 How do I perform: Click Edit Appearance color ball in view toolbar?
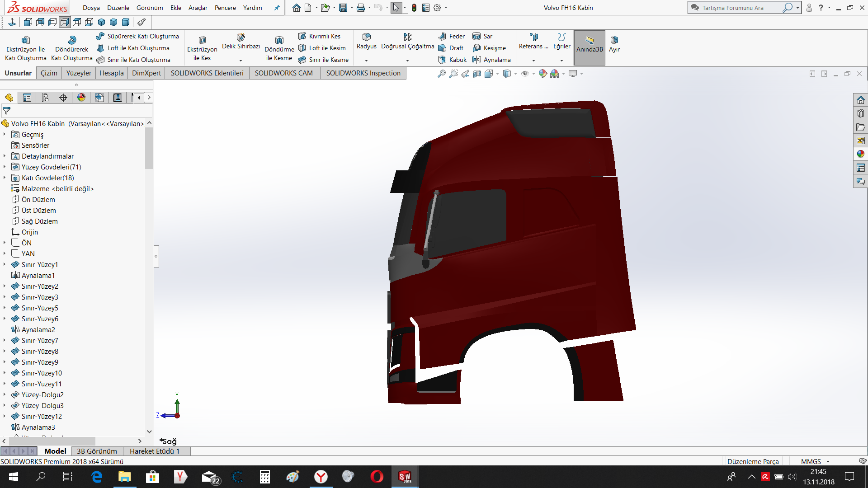tap(542, 74)
